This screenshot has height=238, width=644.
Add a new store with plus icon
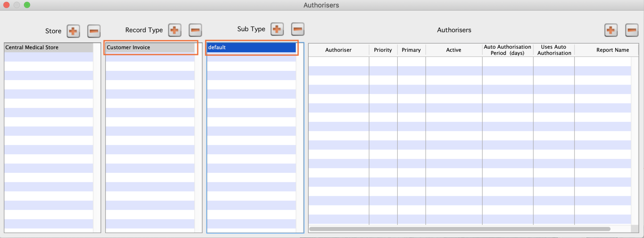73,31
